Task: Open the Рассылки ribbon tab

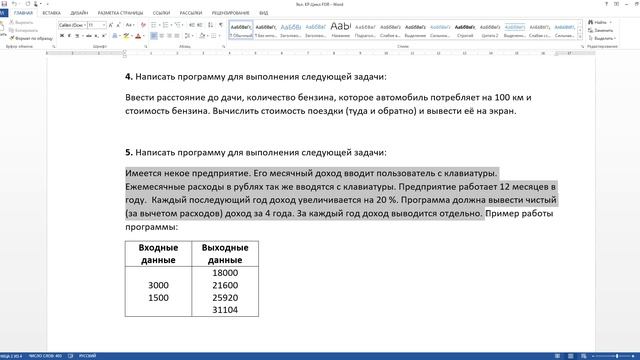Action: (191, 13)
